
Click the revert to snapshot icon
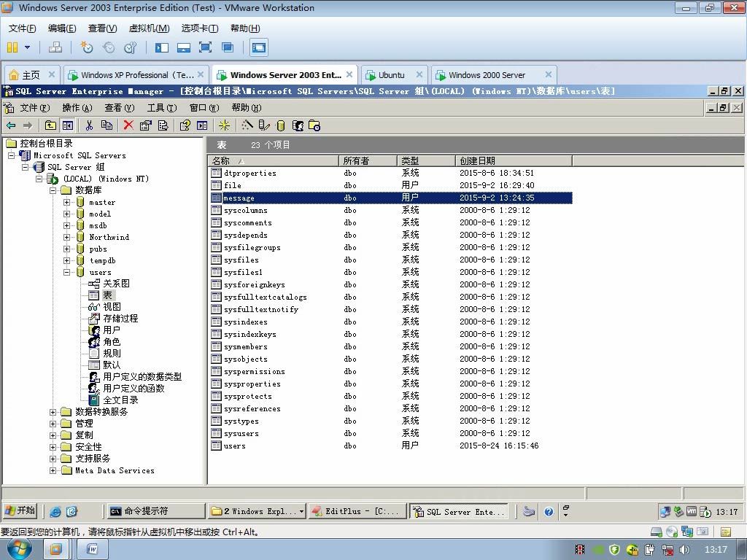109,47
